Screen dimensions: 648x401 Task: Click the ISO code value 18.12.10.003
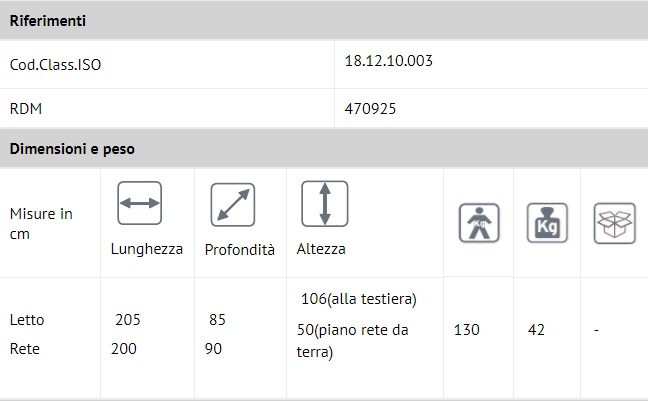tap(388, 61)
